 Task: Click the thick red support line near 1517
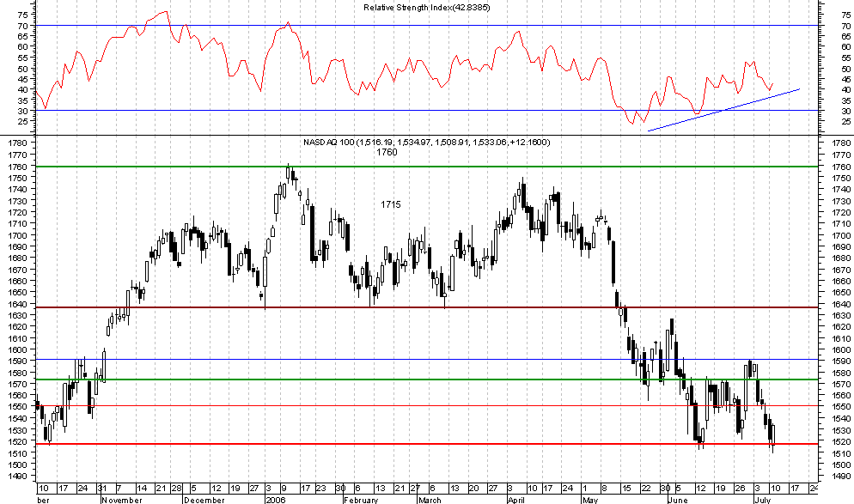click(x=426, y=444)
